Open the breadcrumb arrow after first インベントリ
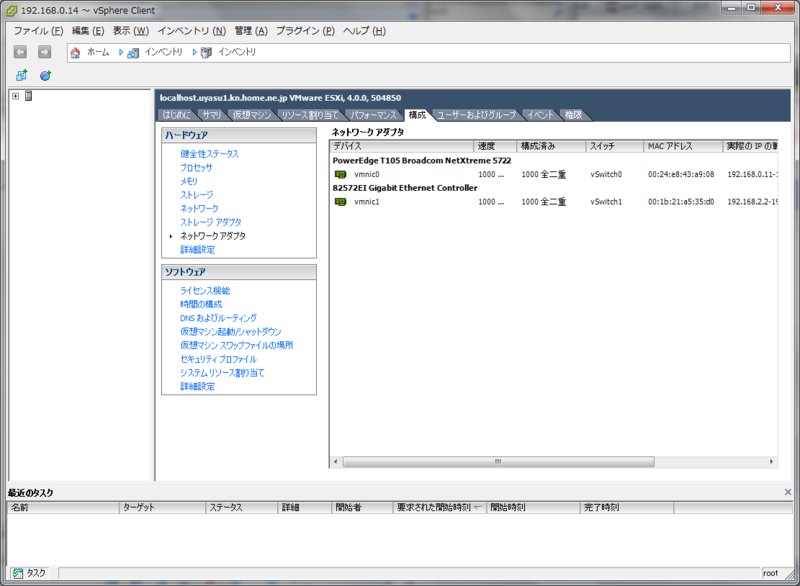 click(x=194, y=52)
